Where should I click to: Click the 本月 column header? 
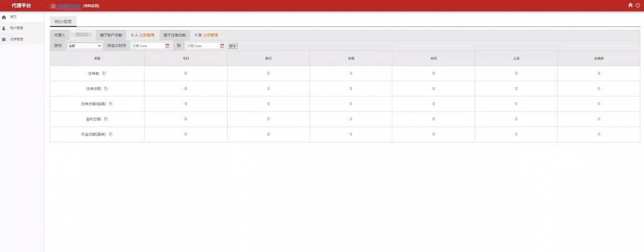(x=433, y=59)
